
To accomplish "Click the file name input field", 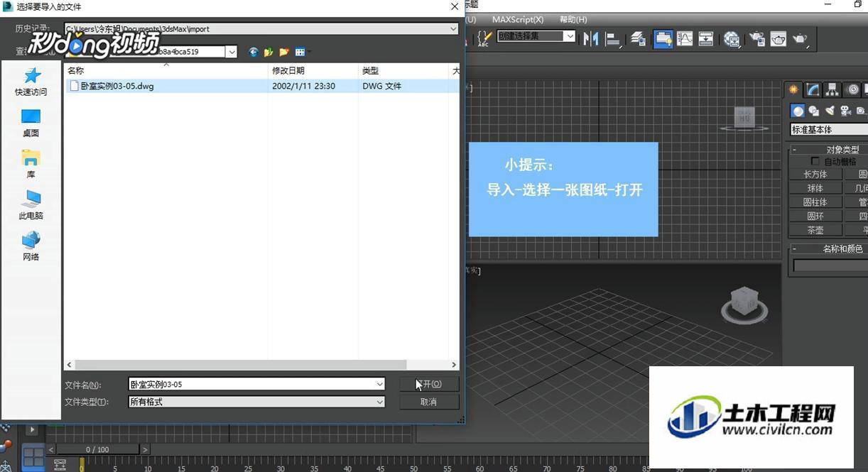I will pyautogui.click(x=251, y=385).
